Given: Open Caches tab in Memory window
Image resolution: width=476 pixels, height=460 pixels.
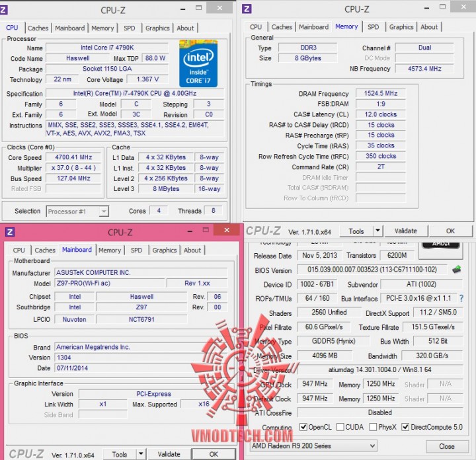Looking at the screenshot, I should tap(282, 26).
